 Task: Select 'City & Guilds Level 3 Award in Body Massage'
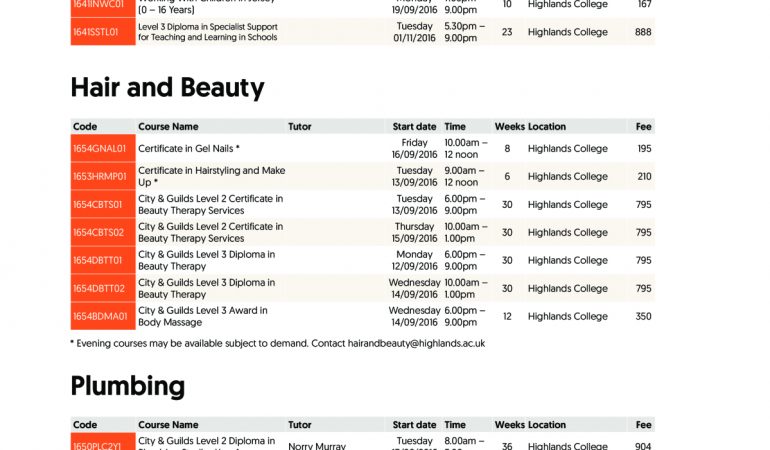pyautogui.click(x=203, y=316)
